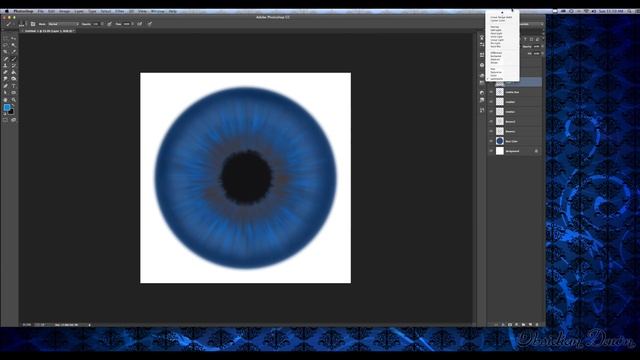Select the Zoom tool
The height and width of the screenshot is (360, 640).
(13, 100)
